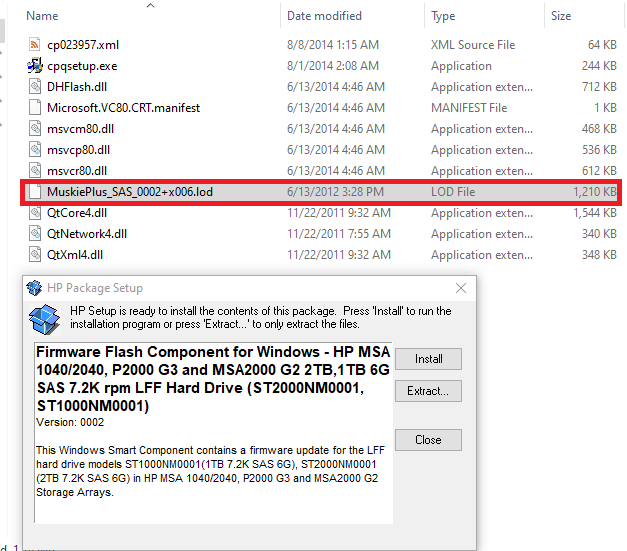Viewport: 627px width, 551px height.
Task: Select the file name QtXml4.dll
Action: click(x=75, y=255)
